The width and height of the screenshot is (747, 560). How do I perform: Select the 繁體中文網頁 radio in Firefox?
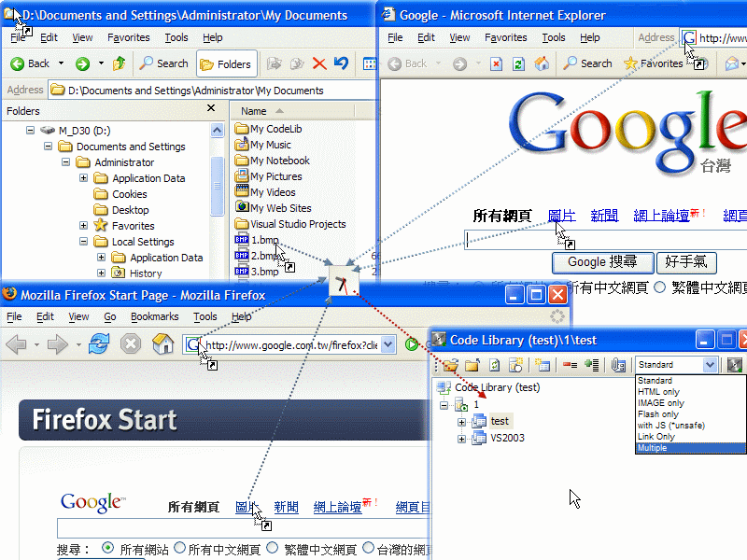point(273,548)
